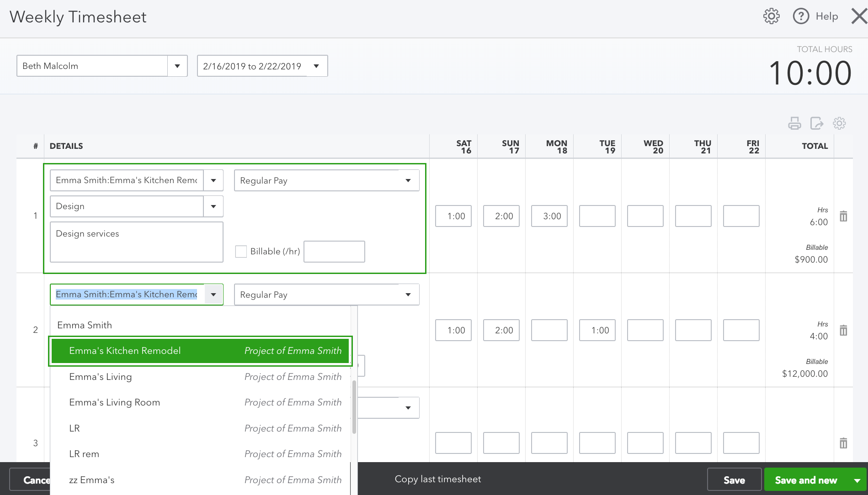The height and width of the screenshot is (495, 868).
Task: Select Emma Smith customer in dropdown list
Action: coord(200,325)
